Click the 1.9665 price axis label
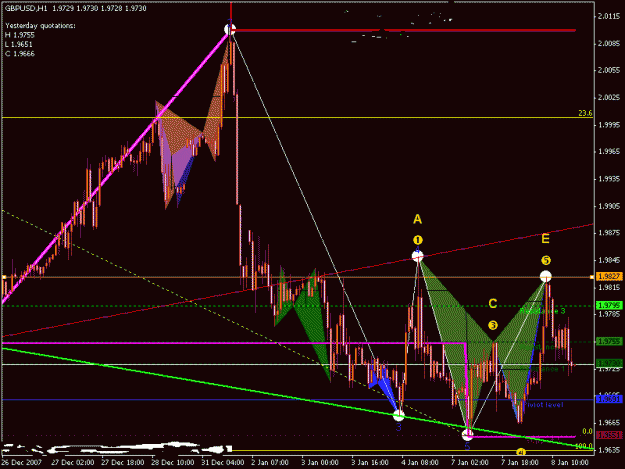Screen dimensions: 625x469 [609, 423]
